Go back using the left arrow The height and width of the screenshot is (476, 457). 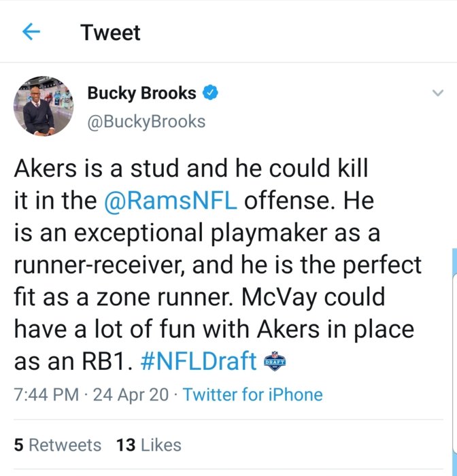pyautogui.click(x=31, y=32)
